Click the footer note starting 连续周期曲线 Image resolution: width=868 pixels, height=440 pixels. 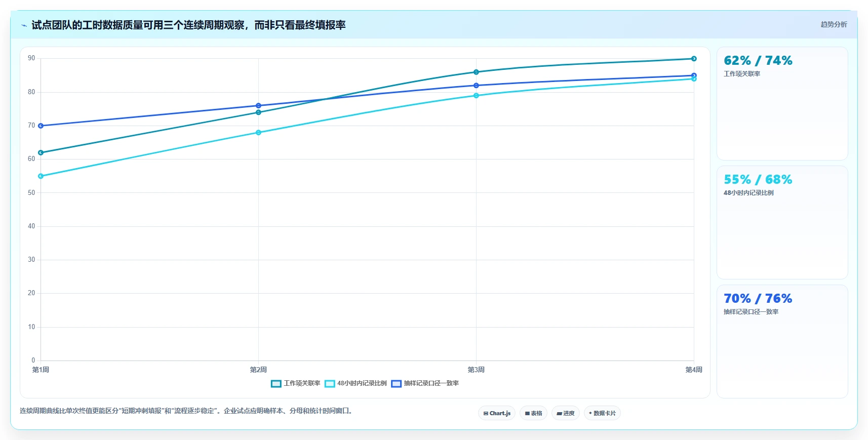pyautogui.click(x=186, y=411)
